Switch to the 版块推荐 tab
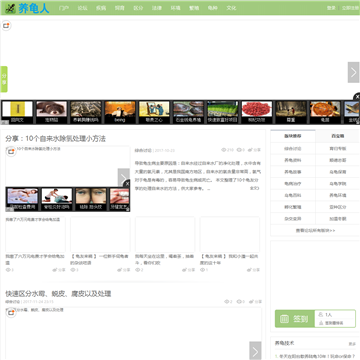This screenshot has height=360, width=360. [293, 136]
